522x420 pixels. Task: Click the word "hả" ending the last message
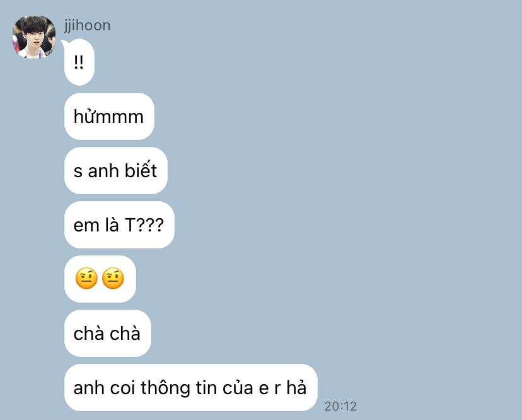(296, 388)
